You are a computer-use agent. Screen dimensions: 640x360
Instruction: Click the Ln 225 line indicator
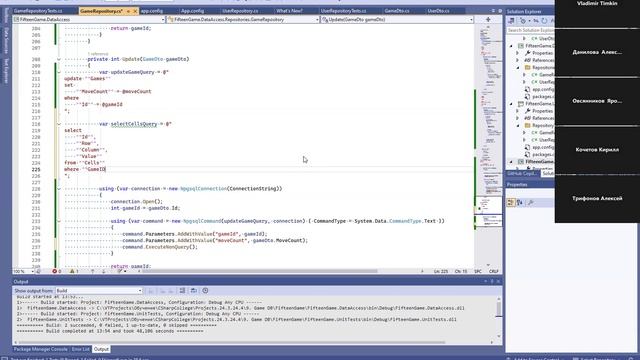tap(441, 271)
